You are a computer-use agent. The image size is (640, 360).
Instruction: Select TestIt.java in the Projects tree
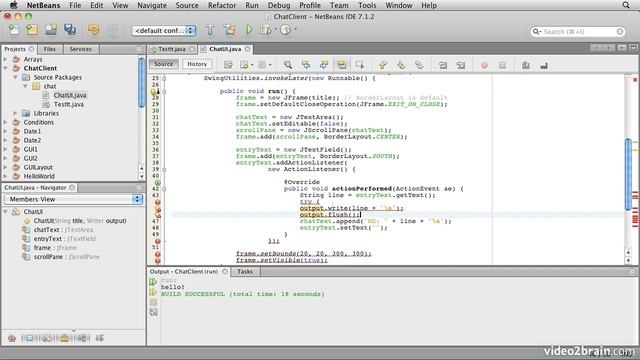point(69,104)
